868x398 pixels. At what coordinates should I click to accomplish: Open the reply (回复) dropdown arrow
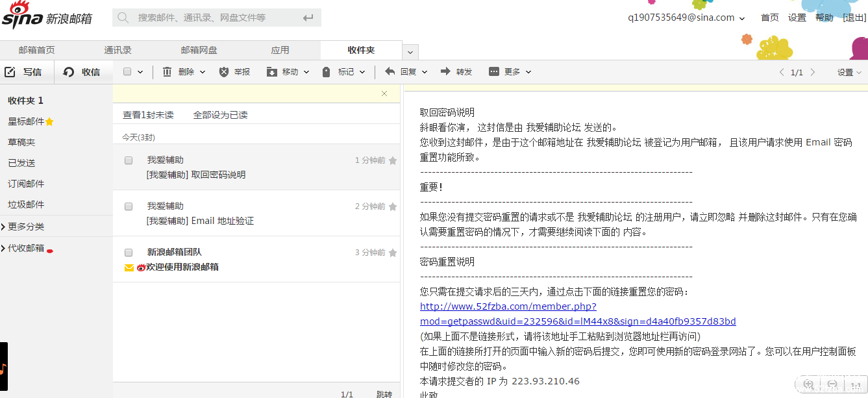425,72
